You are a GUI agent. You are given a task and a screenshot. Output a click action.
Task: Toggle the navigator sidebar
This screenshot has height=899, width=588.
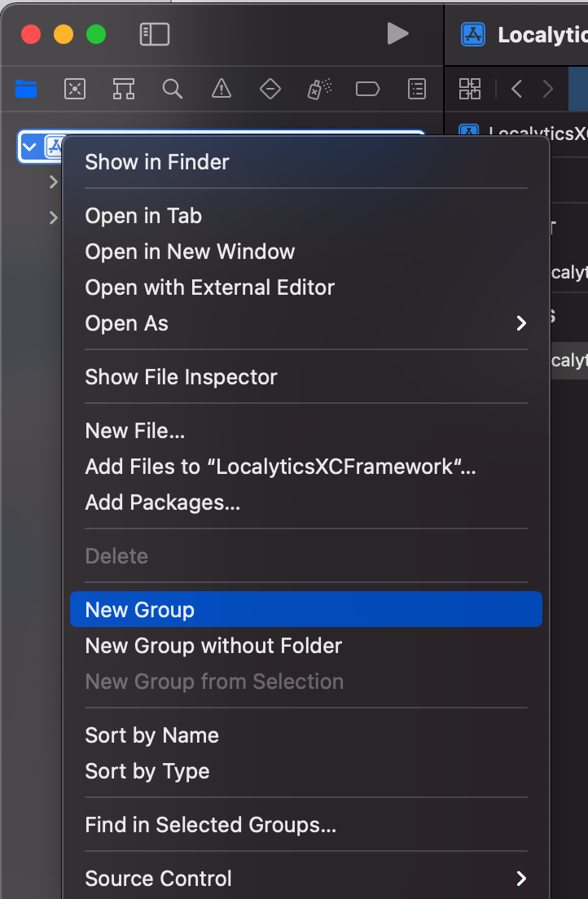click(x=155, y=33)
